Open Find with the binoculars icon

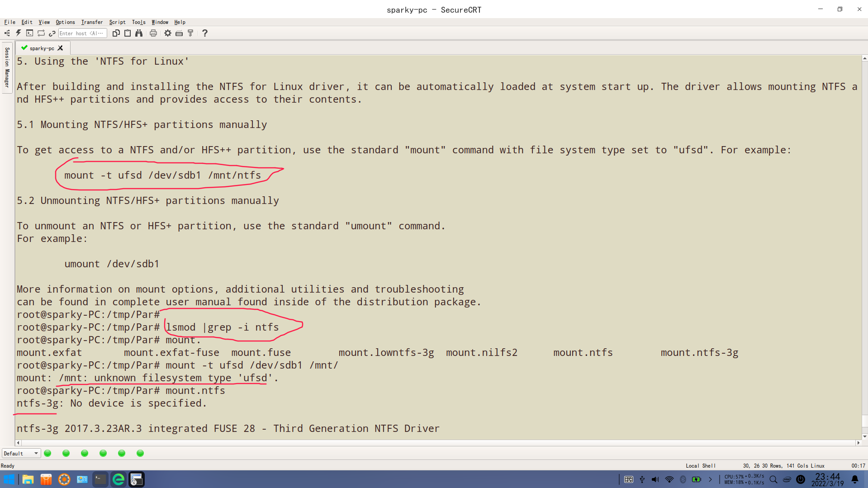pyautogui.click(x=139, y=33)
